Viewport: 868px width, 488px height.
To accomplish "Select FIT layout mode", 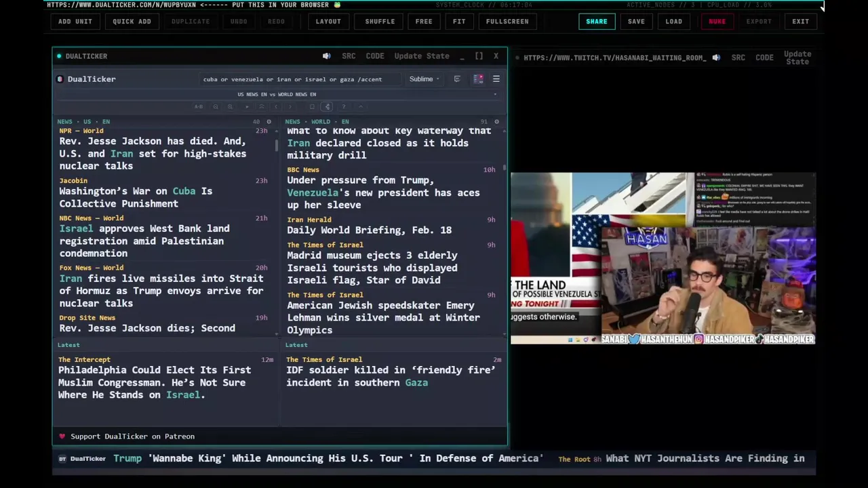I will click(x=459, y=21).
